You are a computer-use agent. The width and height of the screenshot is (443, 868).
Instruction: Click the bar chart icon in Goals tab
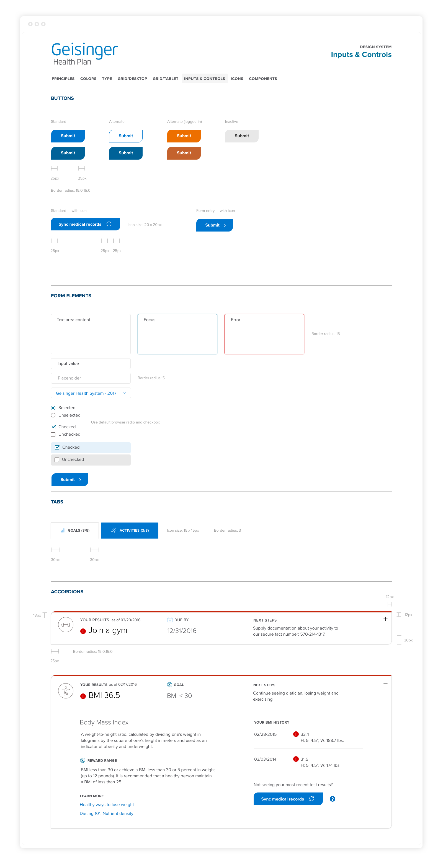tap(62, 530)
